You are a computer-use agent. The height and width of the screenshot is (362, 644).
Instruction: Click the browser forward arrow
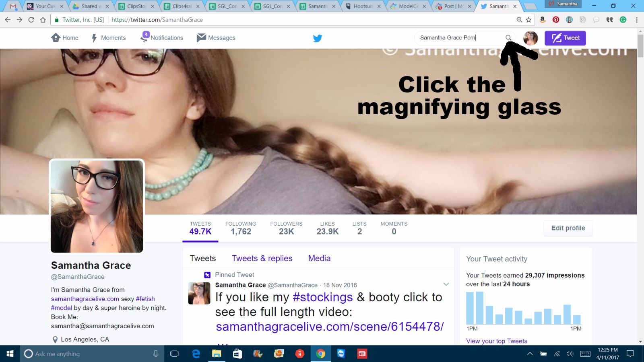pyautogui.click(x=19, y=20)
